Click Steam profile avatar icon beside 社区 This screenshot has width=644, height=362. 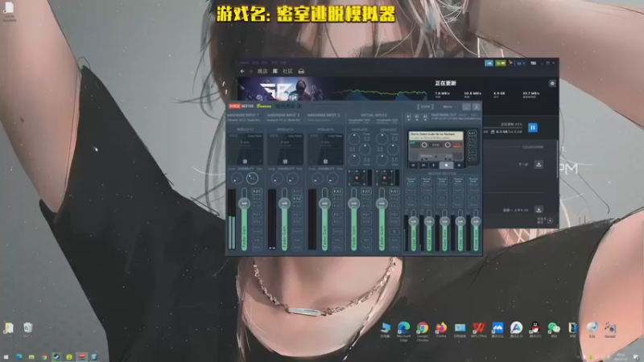(x=301, y=72)
